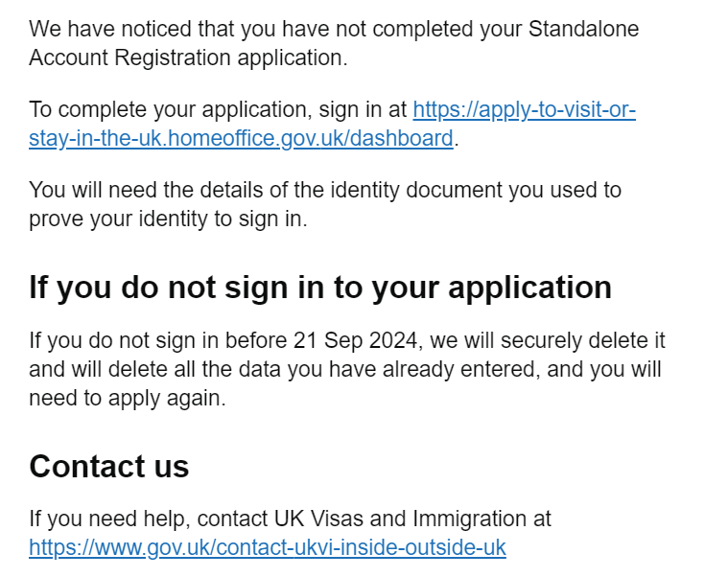The height and width of the screenshot is (577, 728).
Task: Click the 'Contact us' heading
Action: (x=109, y=466)
